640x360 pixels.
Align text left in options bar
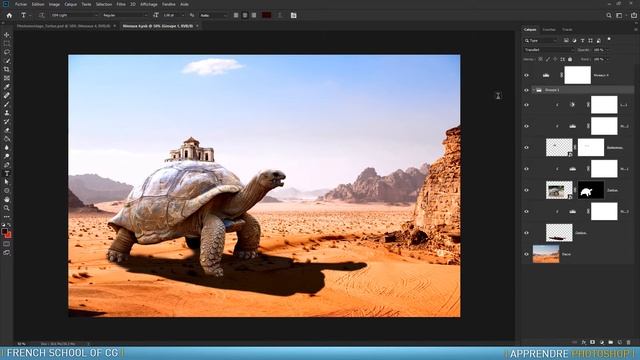[x=236, y=15]
